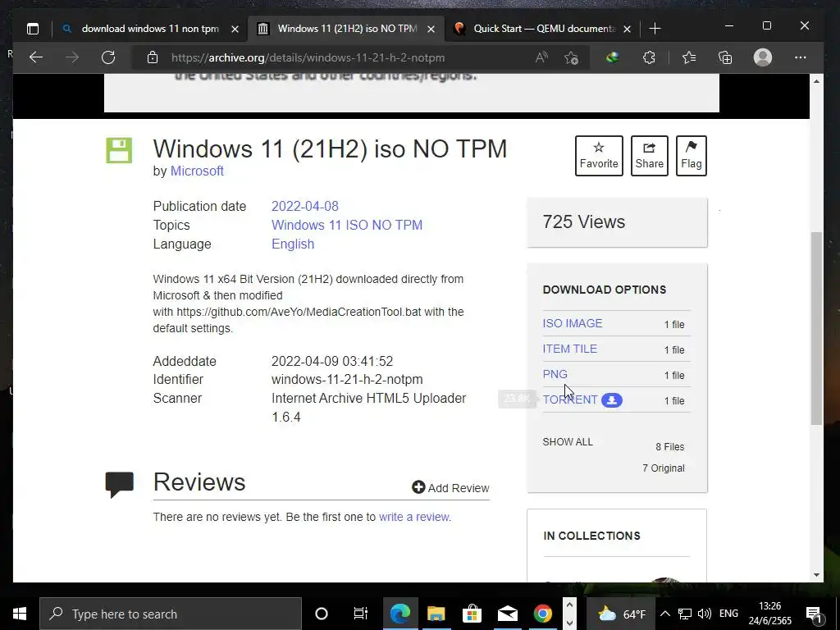
Task: Open the English language link
Action: tap(293, 244)
